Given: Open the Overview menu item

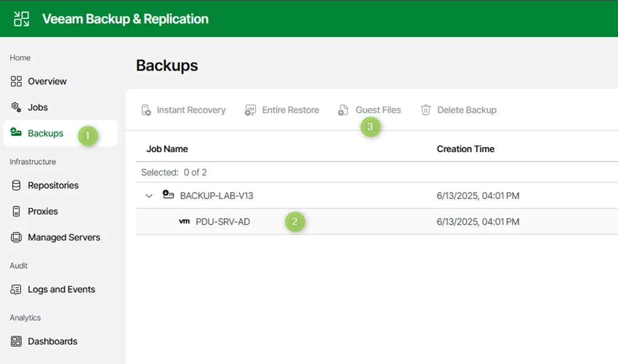Looking at the screenshot, I should [x=47, y=82].
